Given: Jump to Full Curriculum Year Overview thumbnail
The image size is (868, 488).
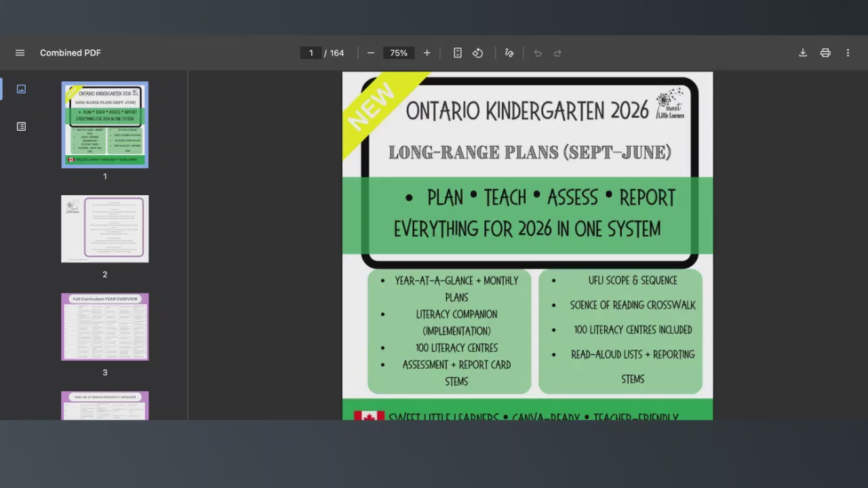Looking at the screenshot, I should (105, 327).
